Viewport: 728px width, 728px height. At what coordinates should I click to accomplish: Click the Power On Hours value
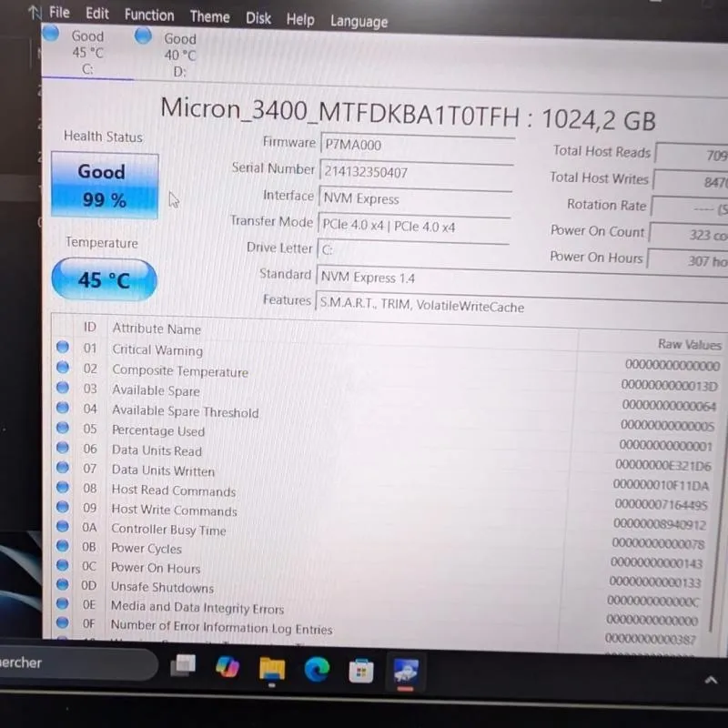[x=687, y=260]
